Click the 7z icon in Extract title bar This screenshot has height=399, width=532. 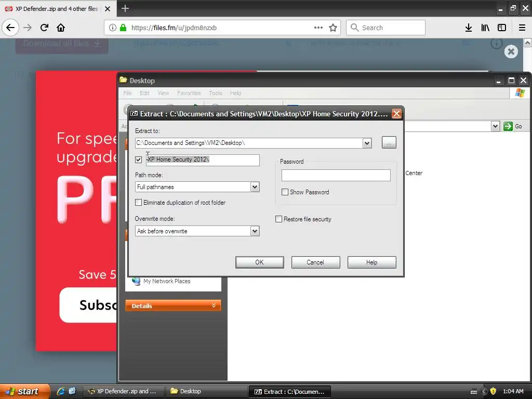tap(134, 114)
